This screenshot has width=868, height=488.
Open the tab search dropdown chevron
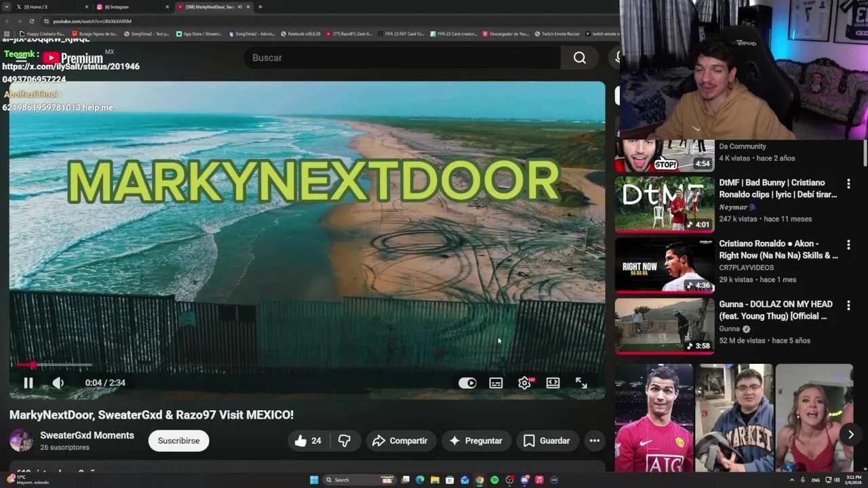click(7, 7)
